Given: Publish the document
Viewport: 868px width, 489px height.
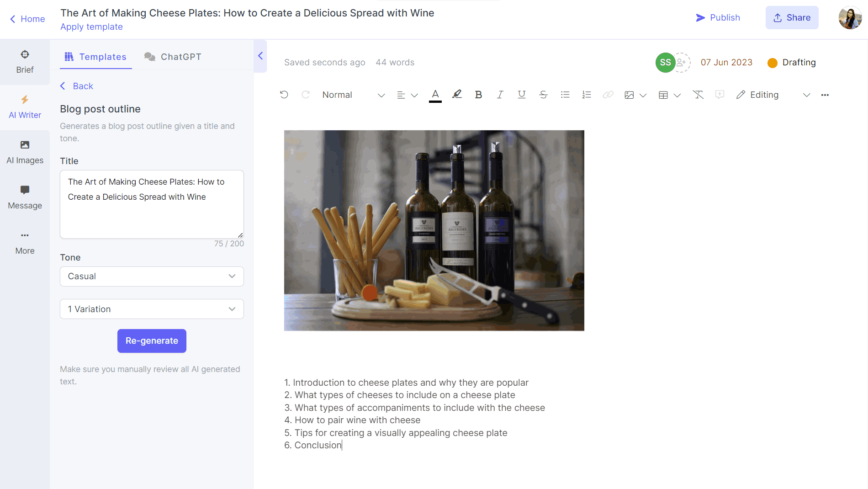Looking at the screenshot, I should [718, 17].
